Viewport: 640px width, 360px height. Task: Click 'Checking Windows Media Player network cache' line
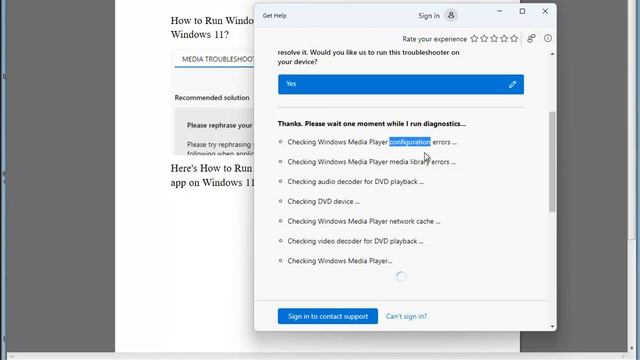coord(364,221)
